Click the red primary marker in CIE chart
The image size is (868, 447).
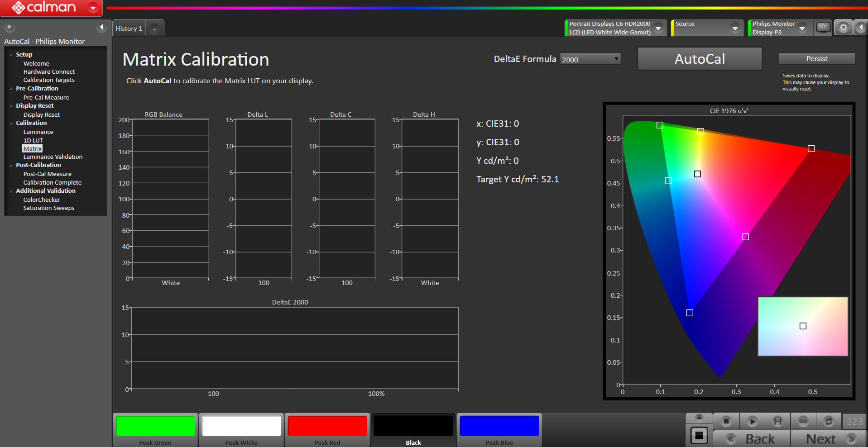tap(811, 148)
